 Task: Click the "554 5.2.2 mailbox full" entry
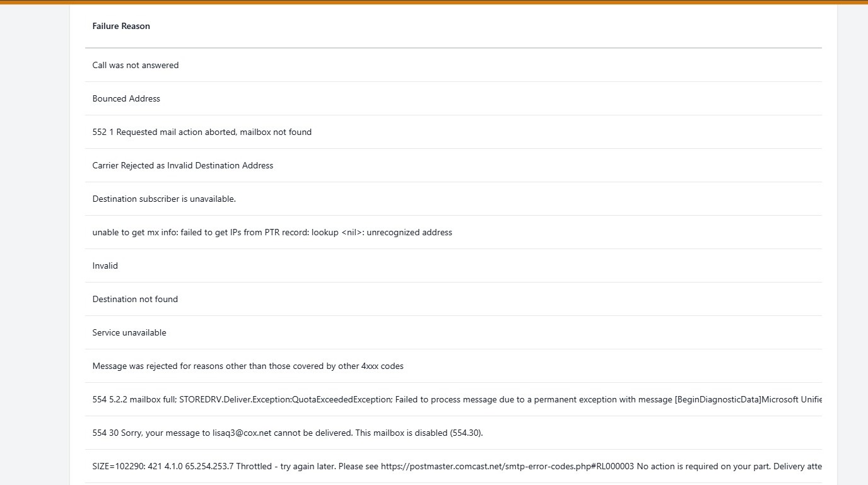[126, 399]
